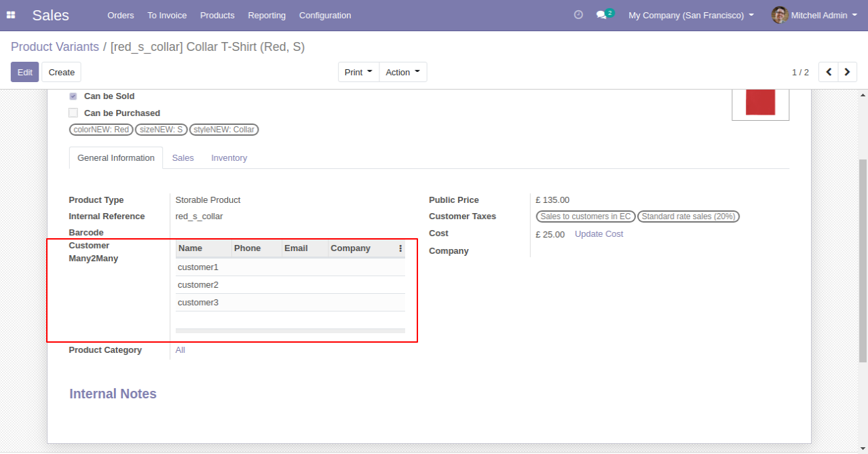Screen dimensions: 868x454
Task: Toggle the Can be Purchased checkbox
Action: click(73, 113)
